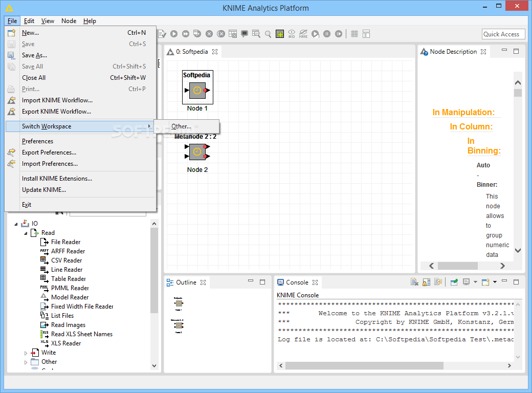Expand the Other folder in IO

(x=26, y=362)
